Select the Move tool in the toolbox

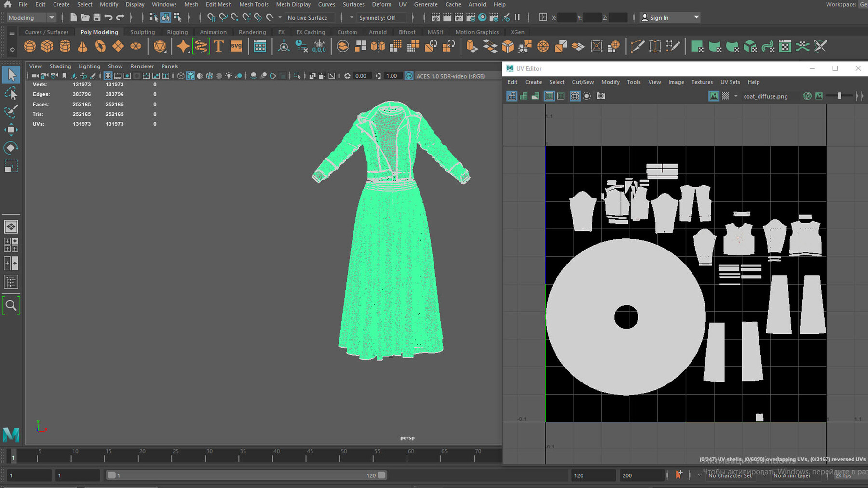click(x=11, y=130)
